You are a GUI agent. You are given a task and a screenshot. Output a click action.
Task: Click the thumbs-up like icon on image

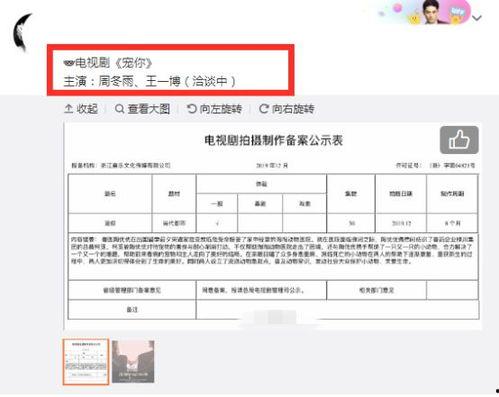(x=459, y=140)
